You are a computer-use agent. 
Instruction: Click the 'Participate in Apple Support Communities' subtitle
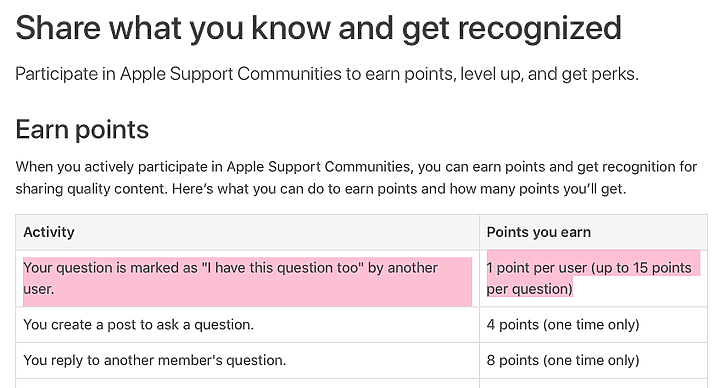click(327, 74)
